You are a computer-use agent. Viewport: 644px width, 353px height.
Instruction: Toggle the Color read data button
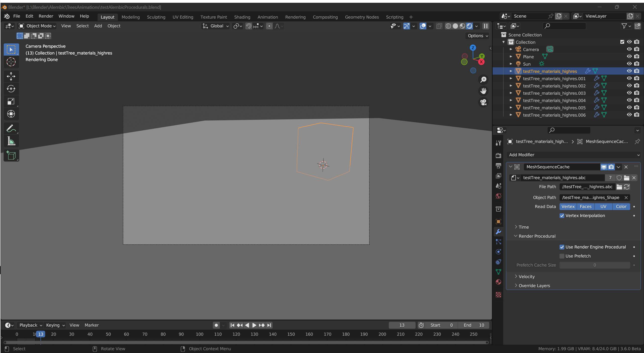point(621,207)
